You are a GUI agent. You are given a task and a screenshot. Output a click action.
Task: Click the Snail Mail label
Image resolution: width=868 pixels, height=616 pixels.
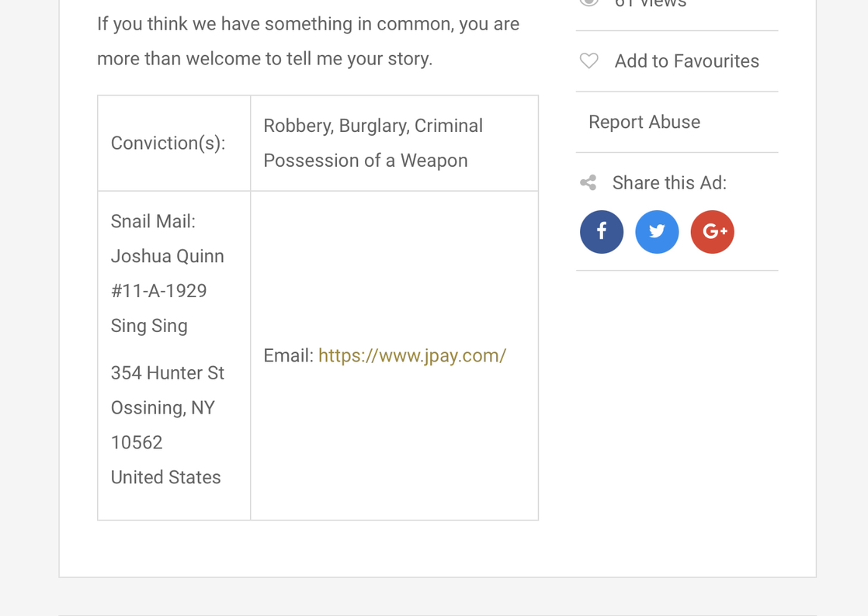tap(153, 221)
